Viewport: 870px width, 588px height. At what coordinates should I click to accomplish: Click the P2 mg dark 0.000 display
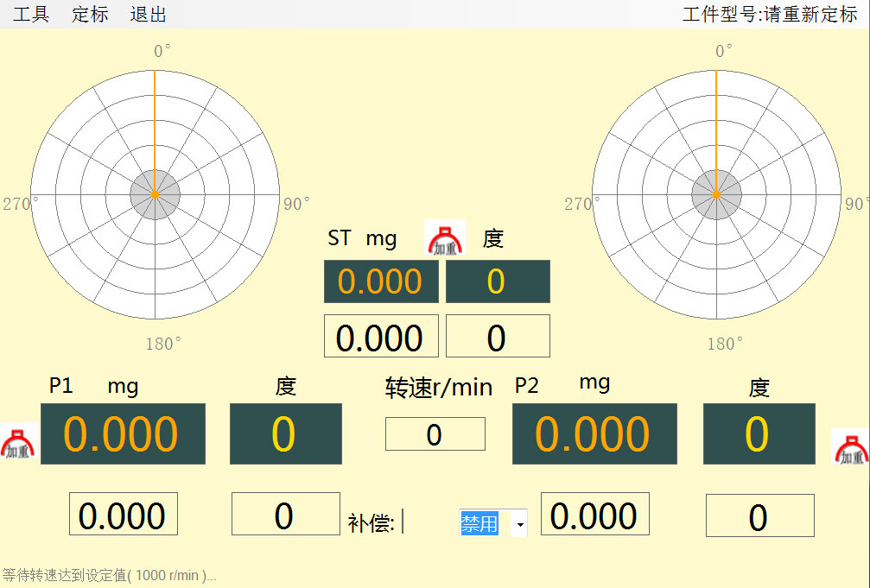[x=594, y=433]
